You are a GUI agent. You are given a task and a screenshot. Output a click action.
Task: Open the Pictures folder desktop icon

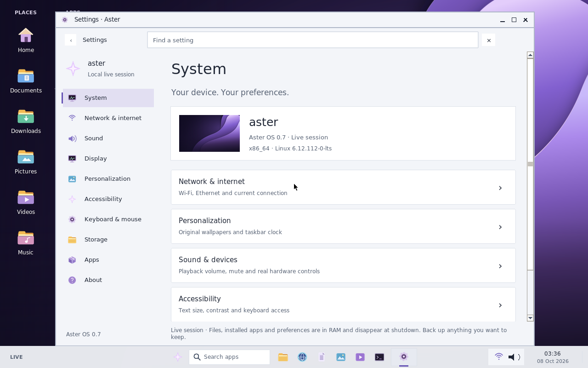pos(26,161)
